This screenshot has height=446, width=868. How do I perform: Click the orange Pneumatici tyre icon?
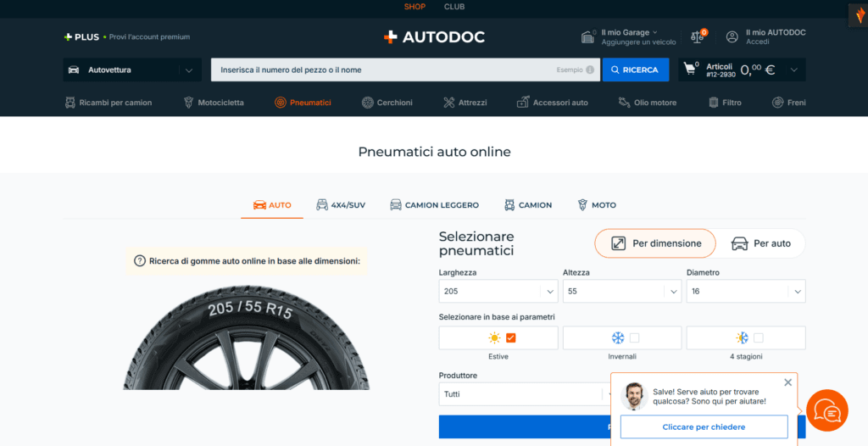point(280,103)
